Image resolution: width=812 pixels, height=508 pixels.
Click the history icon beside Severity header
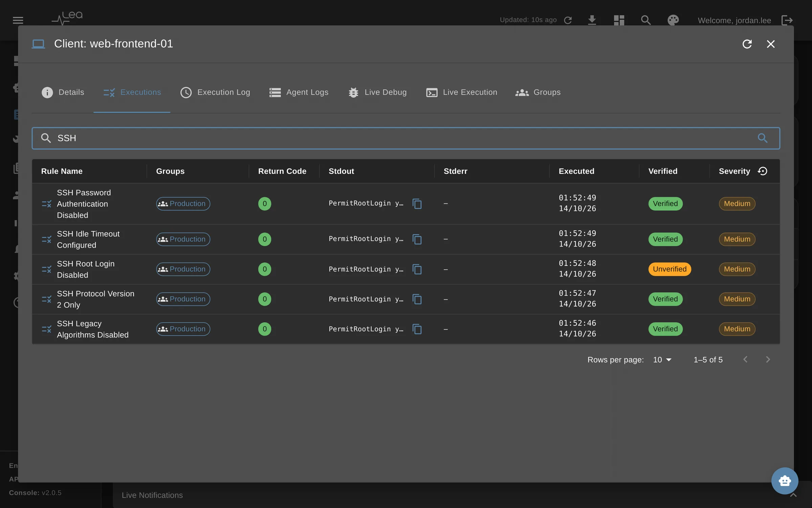763,171
